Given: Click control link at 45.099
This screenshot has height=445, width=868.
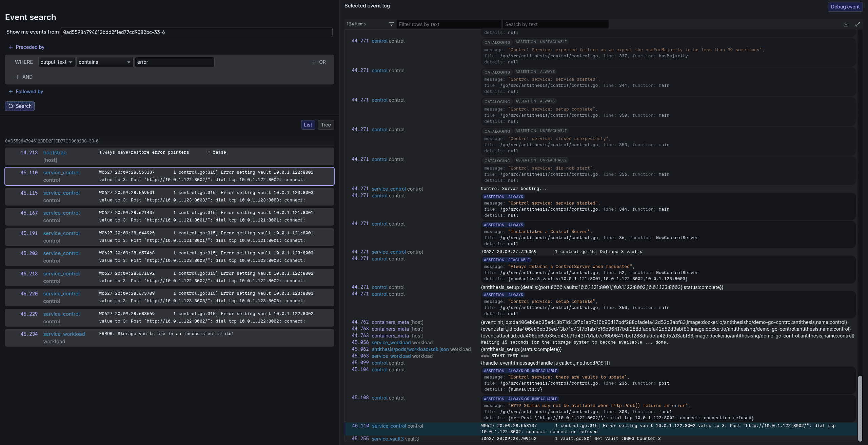Looking at the screenshot, I should [379, 363].
